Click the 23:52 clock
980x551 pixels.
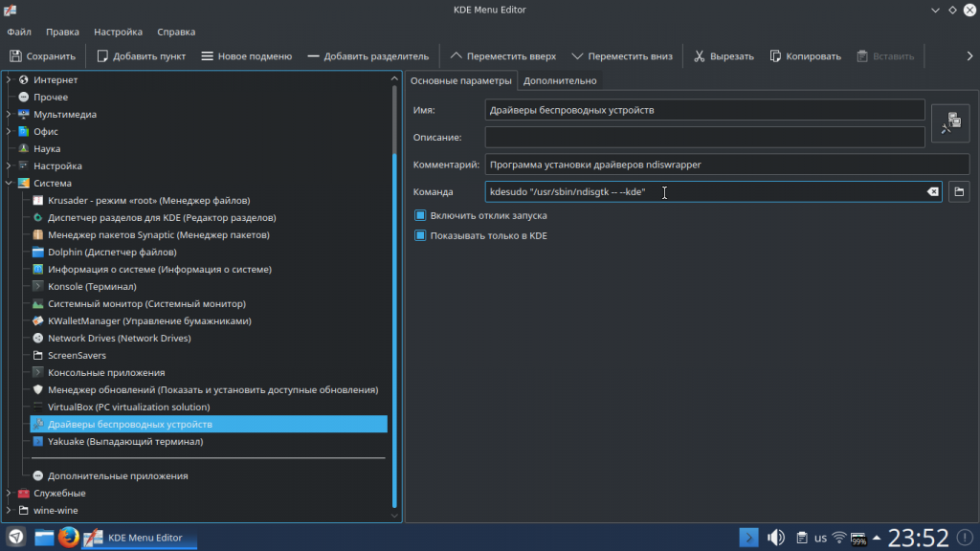[918, 538]
